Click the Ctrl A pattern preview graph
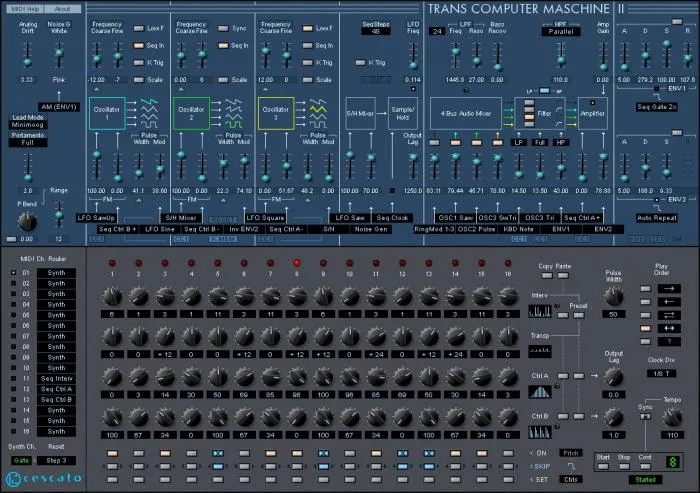700x493 pixels. tap(541, 391)
